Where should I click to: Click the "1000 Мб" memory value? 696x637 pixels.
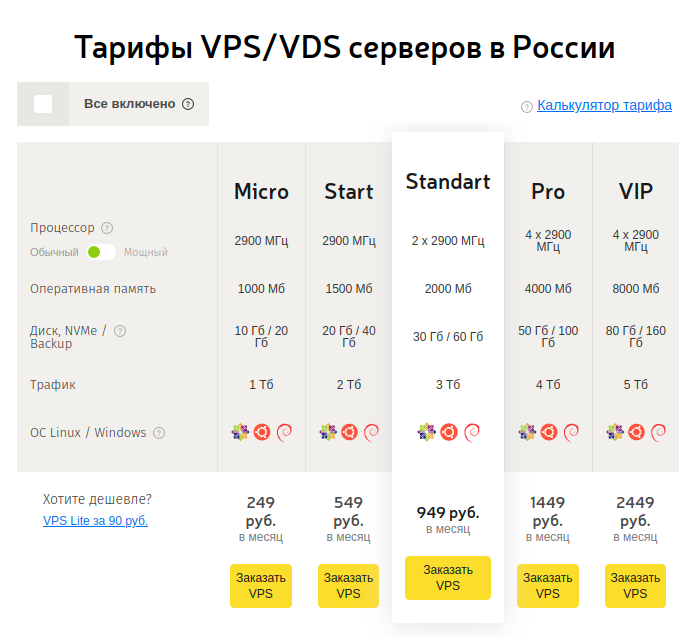pos(261,289)
